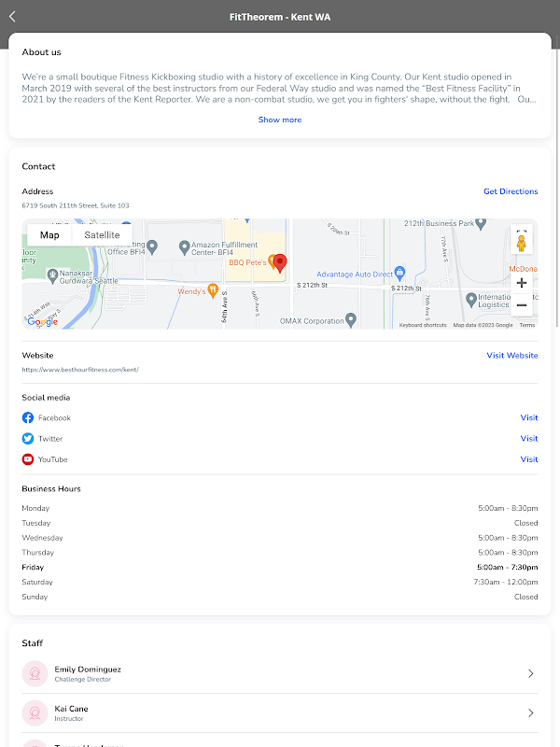
Task: Click Kai Cane avatar icon
Action: [35, 713]
